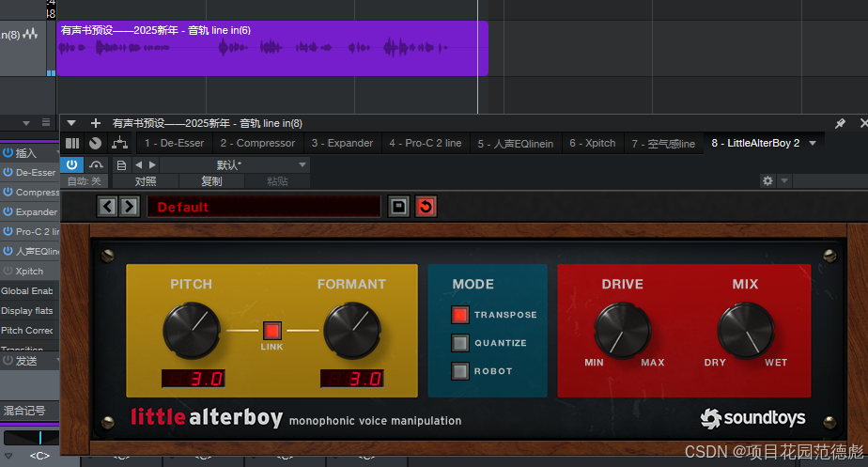868x467 pixels.
Task: Click the 对照 compare button
Action: pyautogui.click(x=146, y=181)
